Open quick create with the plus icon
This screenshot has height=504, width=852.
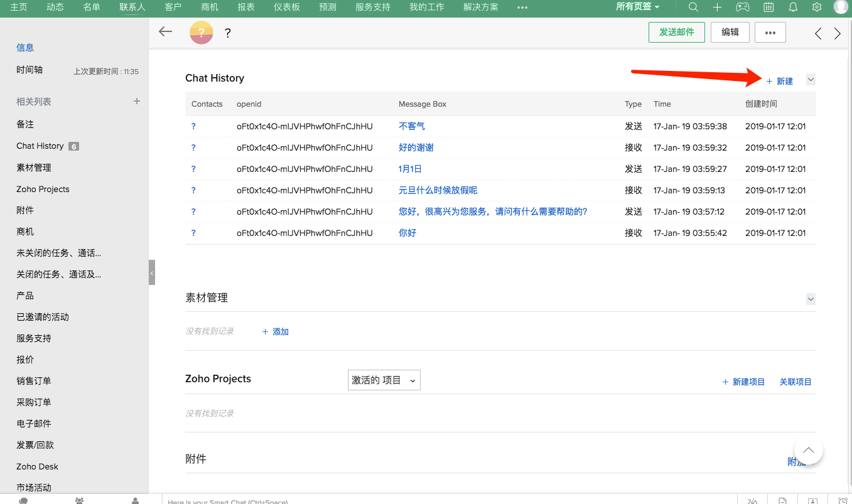717,8
